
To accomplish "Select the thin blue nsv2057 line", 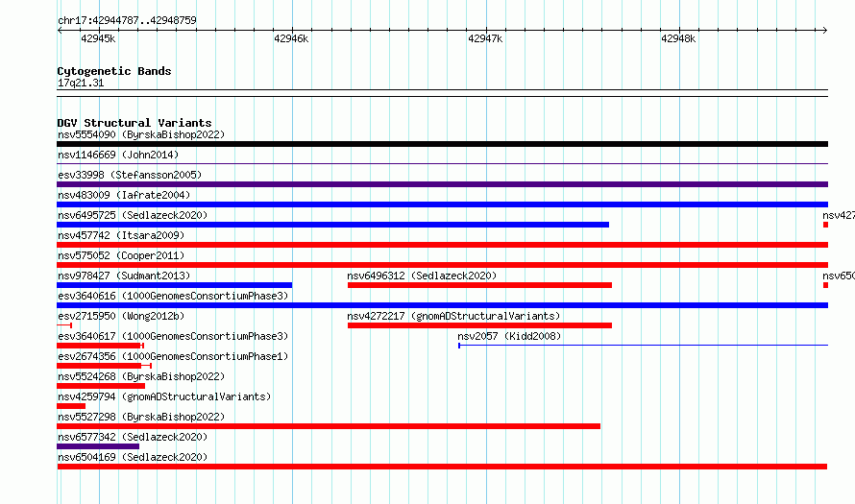I will coord(643,346).
